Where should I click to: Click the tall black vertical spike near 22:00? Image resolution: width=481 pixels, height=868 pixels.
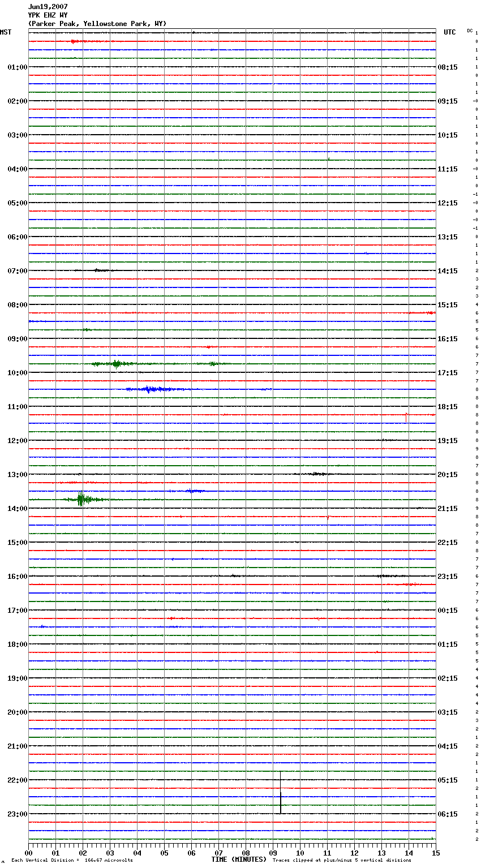(281, 792)
